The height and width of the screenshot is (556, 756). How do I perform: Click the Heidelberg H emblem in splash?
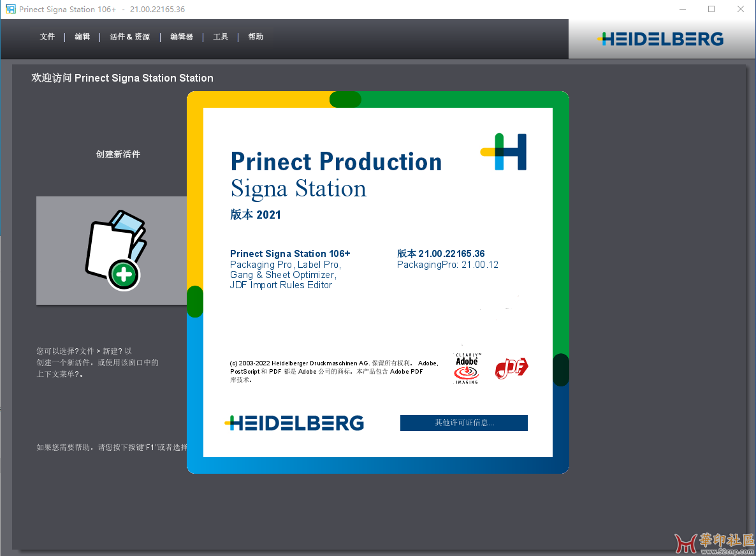tap(504, 152)
